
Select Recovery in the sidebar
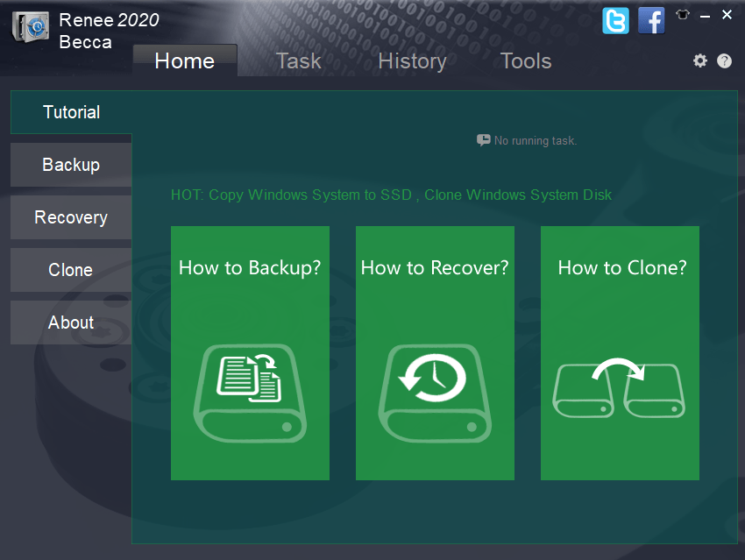71,217
